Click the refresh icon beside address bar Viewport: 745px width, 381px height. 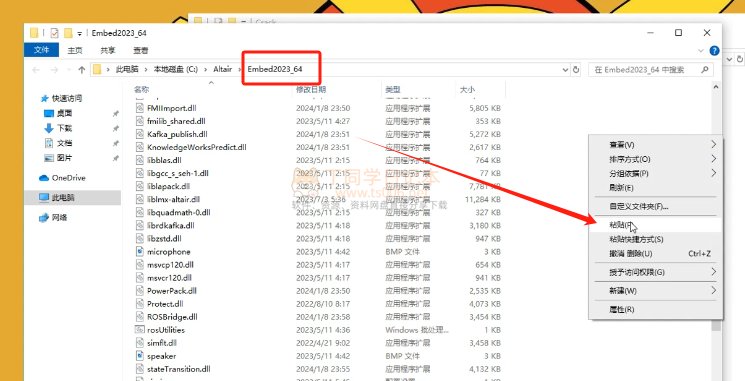coord(576,69)
